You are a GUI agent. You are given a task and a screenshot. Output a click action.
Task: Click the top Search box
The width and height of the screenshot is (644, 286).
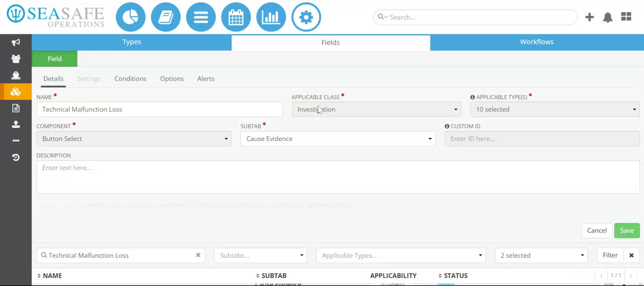pyautogui.click(x=475, y=17)
